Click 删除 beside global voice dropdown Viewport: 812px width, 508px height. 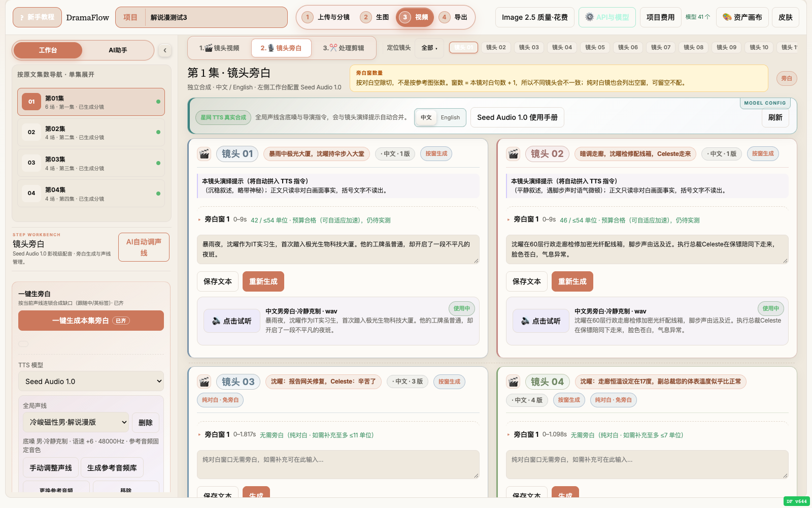(x=146, y=423)
